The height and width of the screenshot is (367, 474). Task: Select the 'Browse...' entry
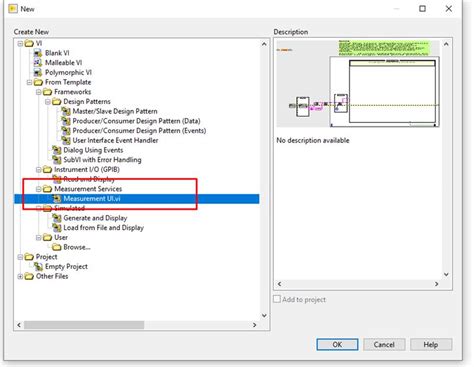(77, 247)
